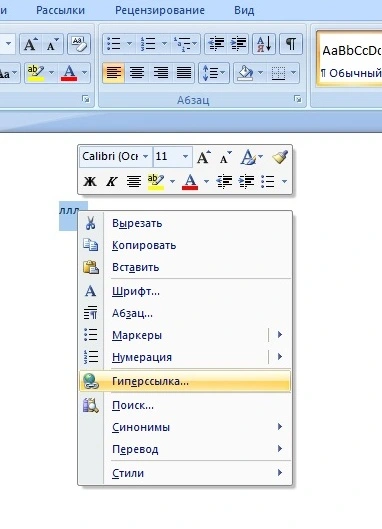The height and width of the screenshot is (529, 382).
Task: Open font size 11 dropdown
Action: click(185, 157)
